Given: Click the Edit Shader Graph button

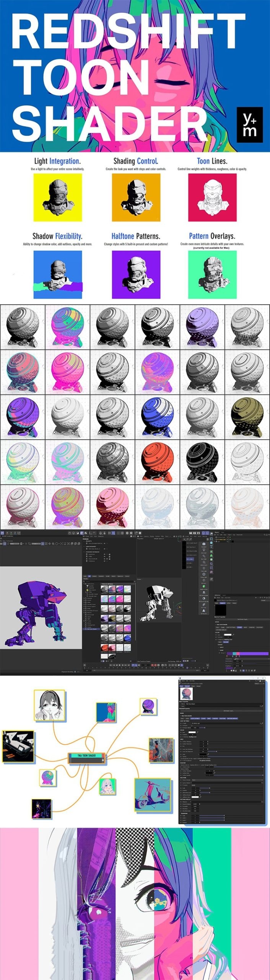Looking at the screenshot, I should pos(221,711).
